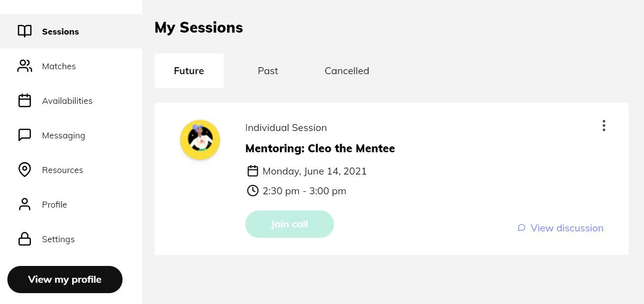Switch to the Future sessions tab
Screen dimensions: 644x304
[189, 71]
